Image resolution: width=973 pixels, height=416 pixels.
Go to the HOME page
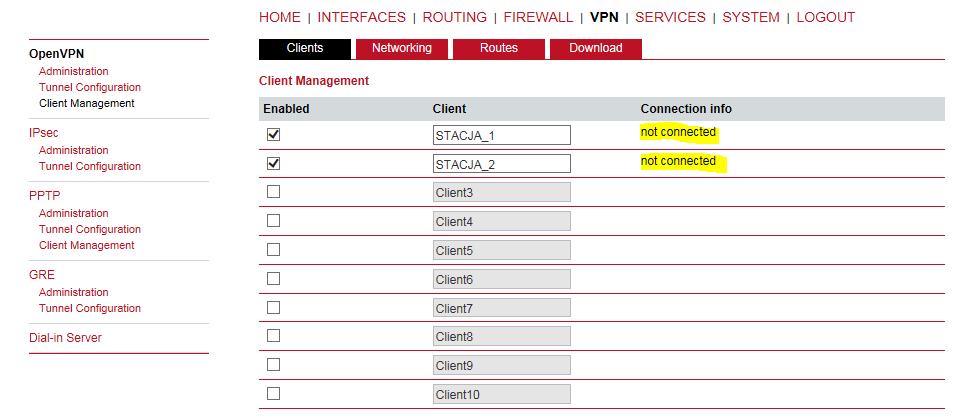[x=279, y=17]
